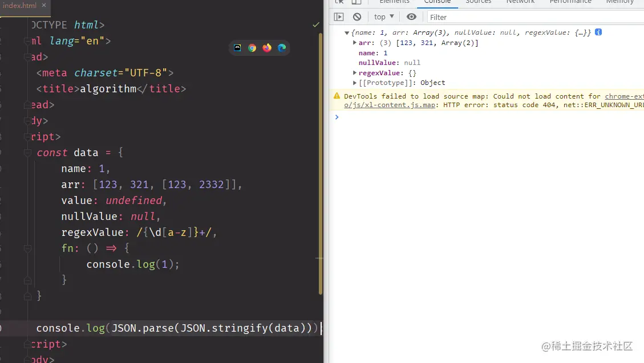Collapse the logged object root entry
Screen dimensions: 644x363
coord(347,33)
